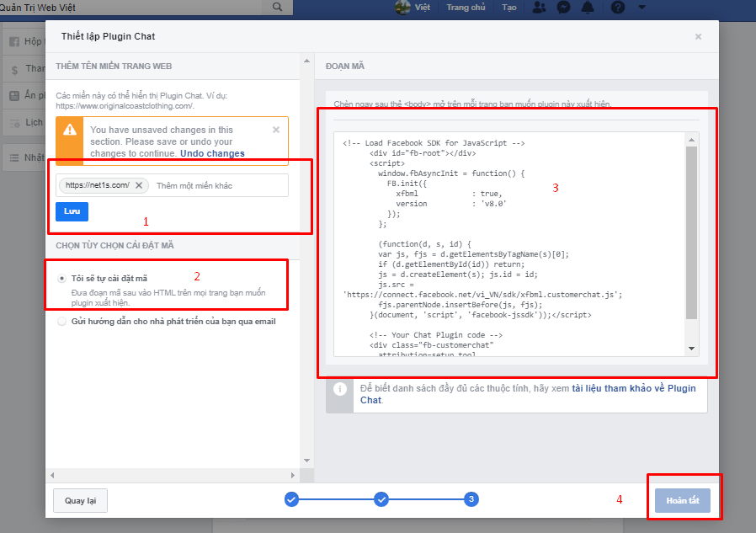
Task: Click left panel scroll down arrow
Action: [307, 461]
